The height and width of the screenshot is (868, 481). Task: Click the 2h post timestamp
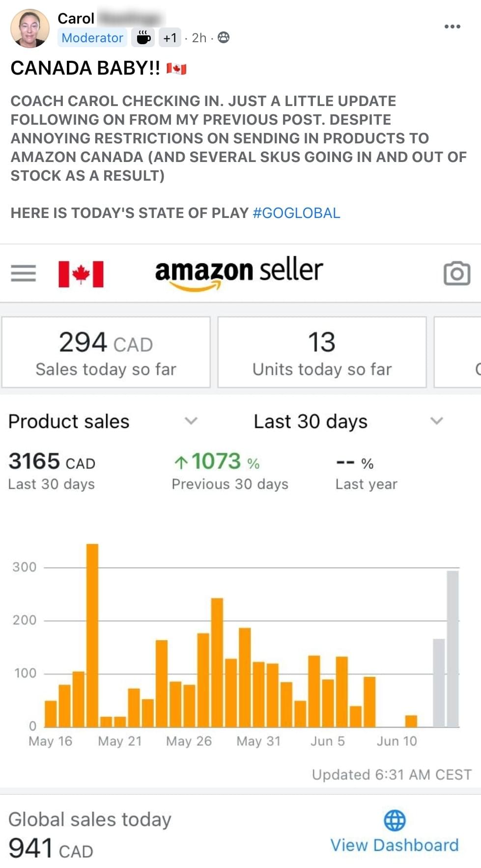pyautogui.click(x=199, y=38)
